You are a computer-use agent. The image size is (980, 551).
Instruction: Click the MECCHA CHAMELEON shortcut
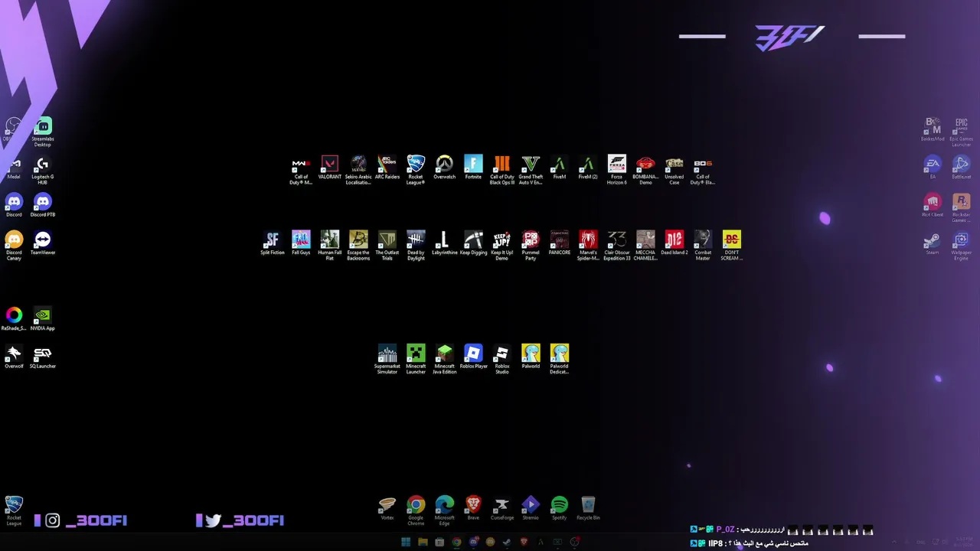(645, 246)
